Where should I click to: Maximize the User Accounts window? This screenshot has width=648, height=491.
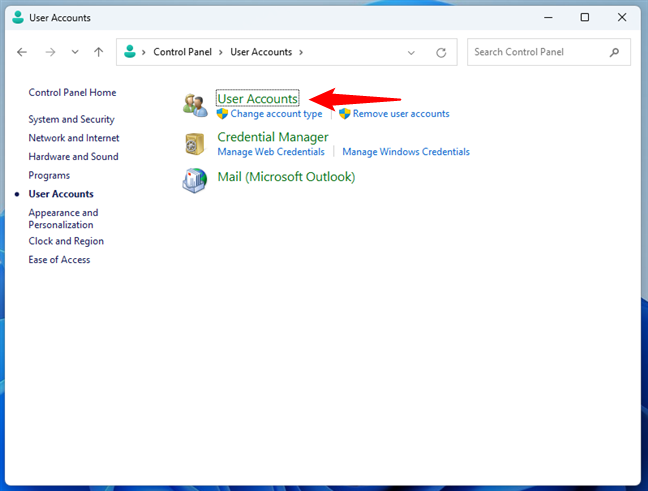585,17
